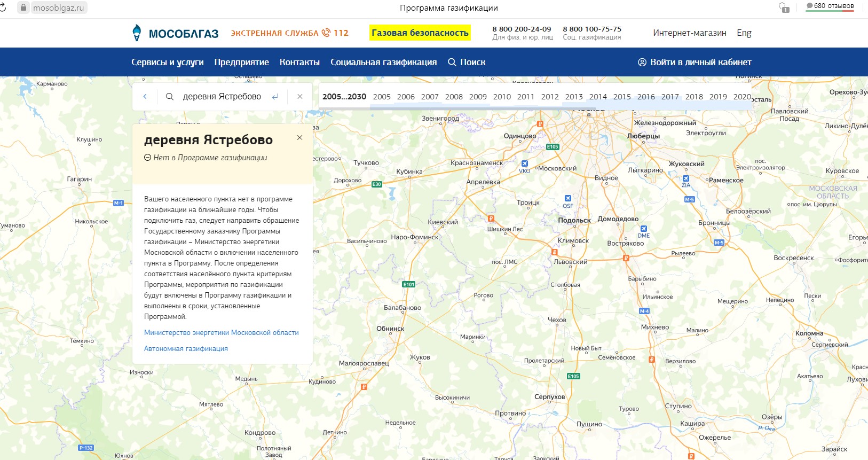The image size is (868, 460).
Task: Click the Коломна city label on the map
Action: click(x=809, y=333)
